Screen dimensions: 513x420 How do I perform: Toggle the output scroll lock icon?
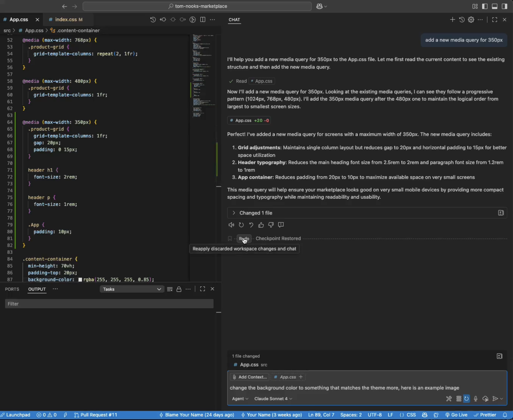(x=179, y=289)
